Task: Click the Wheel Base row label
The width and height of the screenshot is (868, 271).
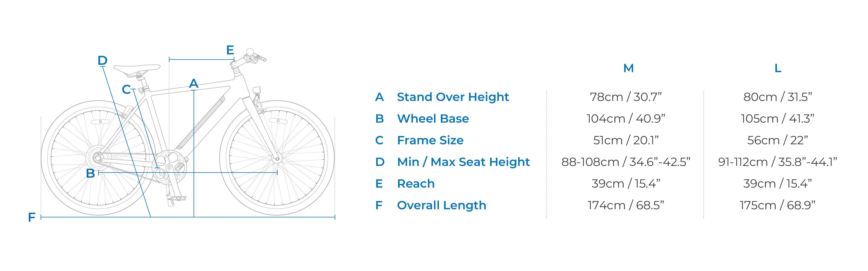Action: tap(433, 118)
